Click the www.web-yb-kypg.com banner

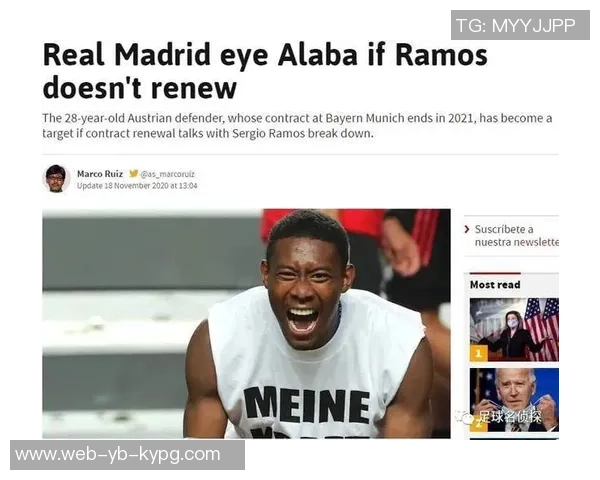[127, 455]
